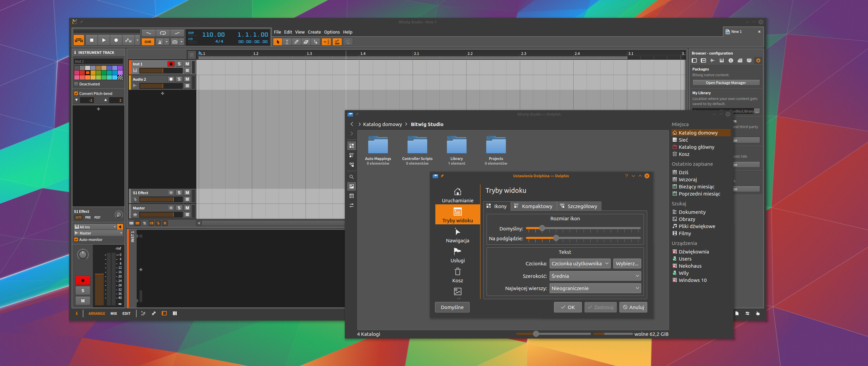Switch to the MIX view
The image size is (868, 366).
click(x=114, y=313)
